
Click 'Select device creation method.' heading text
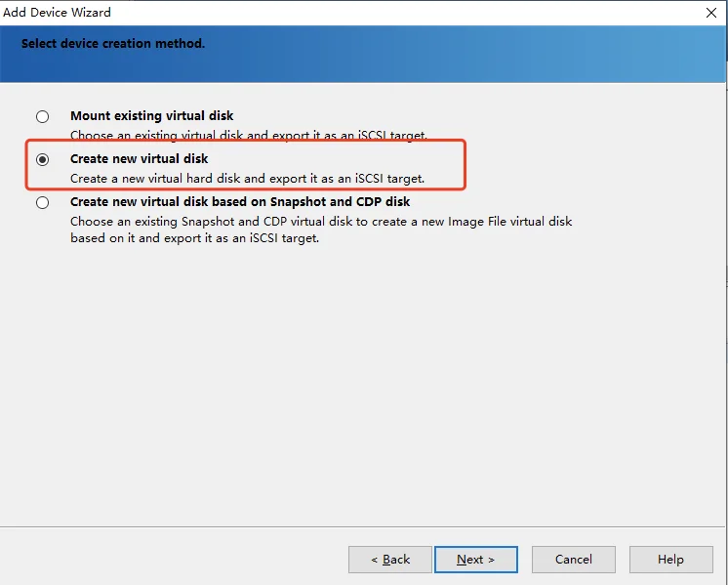tap(113, 44)
